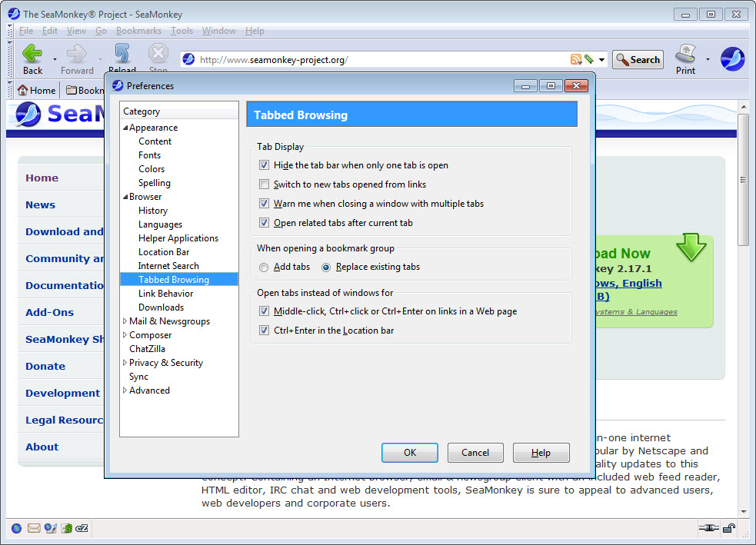Open the Donate link in the page sidebar
The width and height of the screenshot is (756, 545).
coord(45,366)
